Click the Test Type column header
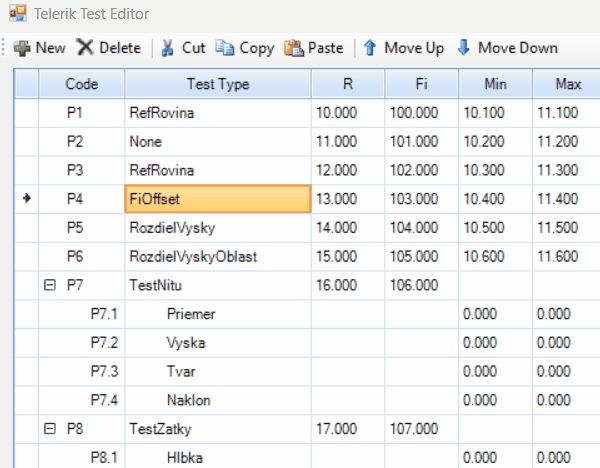 [218, 84]
